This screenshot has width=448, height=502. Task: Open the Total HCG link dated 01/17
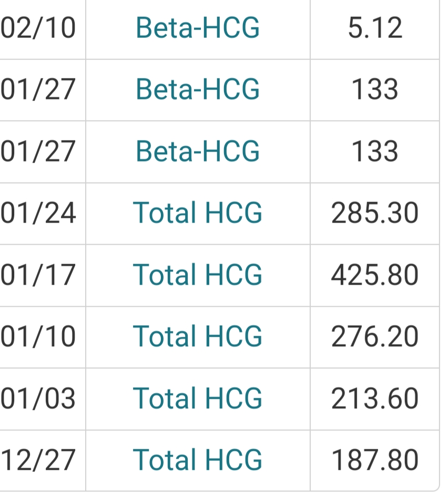[198, 275]
